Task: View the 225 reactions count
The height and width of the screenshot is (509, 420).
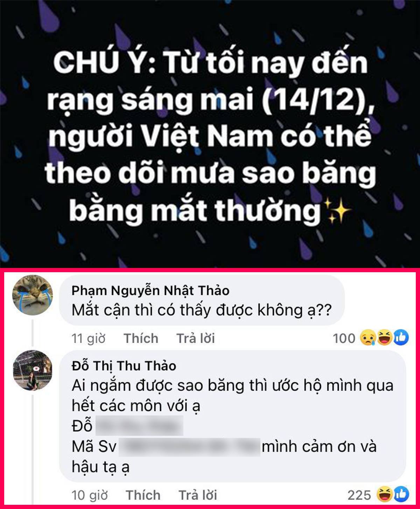Action: click(359, 495)
